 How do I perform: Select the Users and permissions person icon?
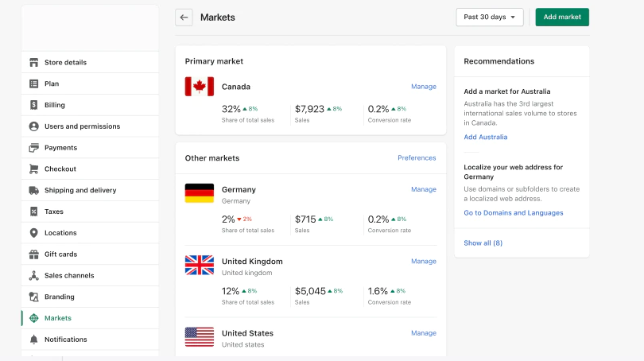[33, 126]
